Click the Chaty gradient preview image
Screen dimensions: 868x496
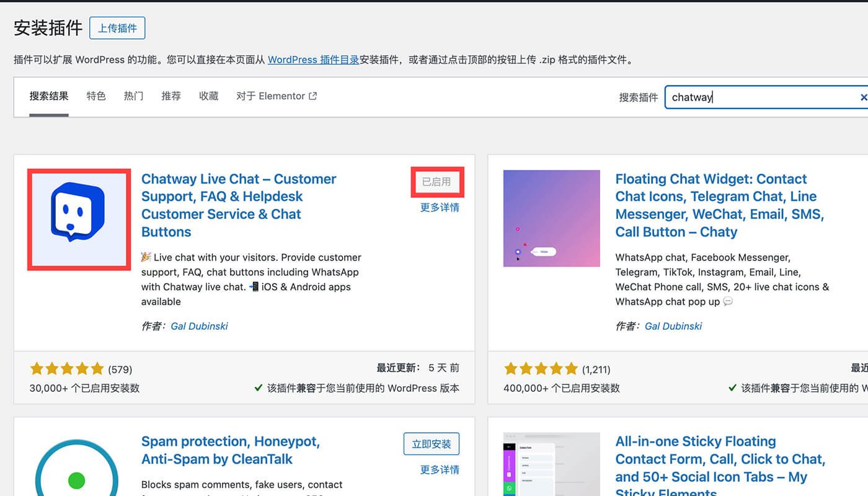click(551, 218)
